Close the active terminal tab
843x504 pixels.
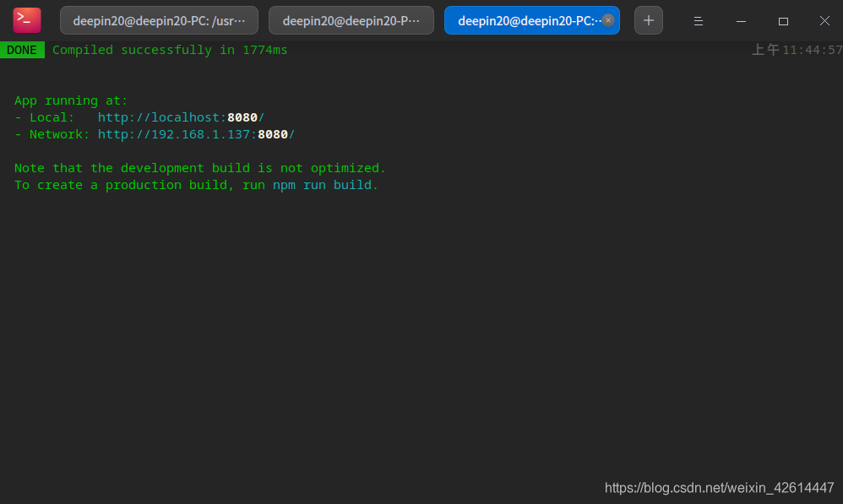pyautogui.click(x=608, y=20)
